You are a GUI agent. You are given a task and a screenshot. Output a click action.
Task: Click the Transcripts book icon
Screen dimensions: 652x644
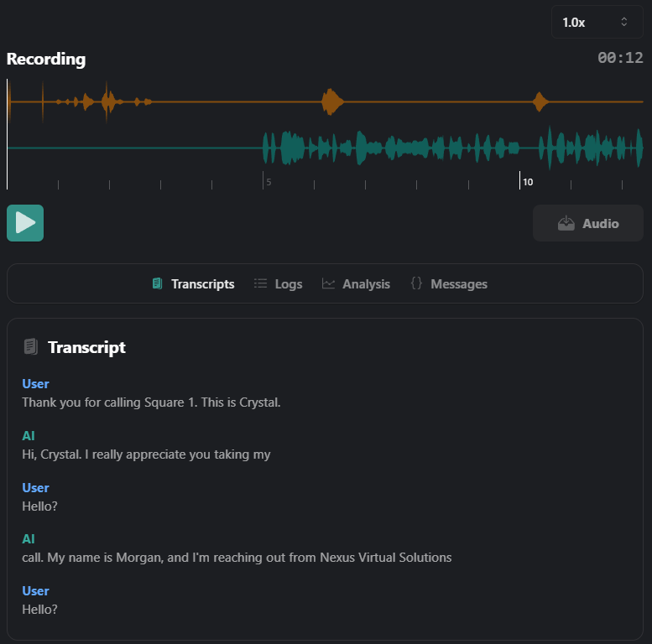[x=157, y=283]
